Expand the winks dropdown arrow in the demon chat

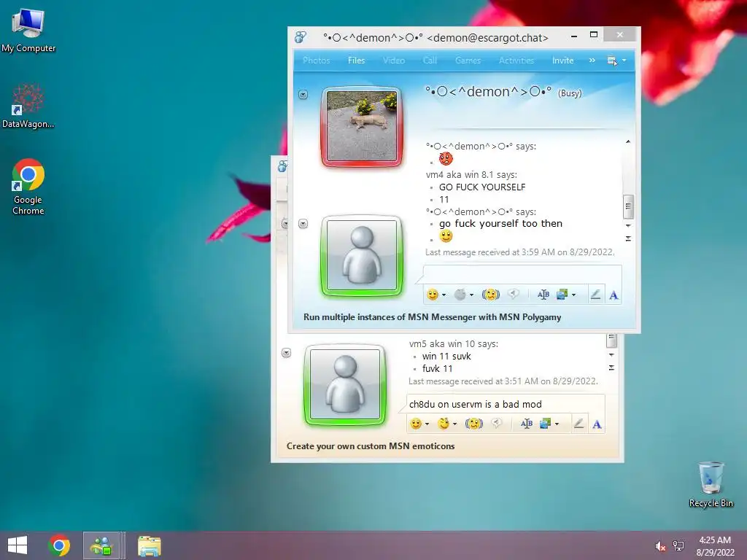[x=472, y=295]
